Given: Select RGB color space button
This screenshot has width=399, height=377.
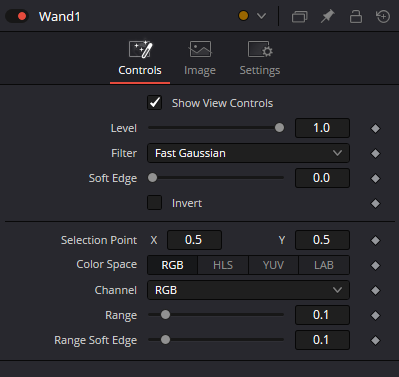Looking at the screenshot, I should (x=172, y=265).
